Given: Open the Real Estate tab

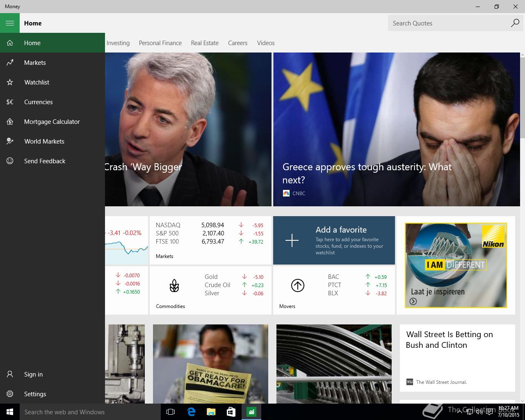Looking at the screenshot, I should pos(205,43).
